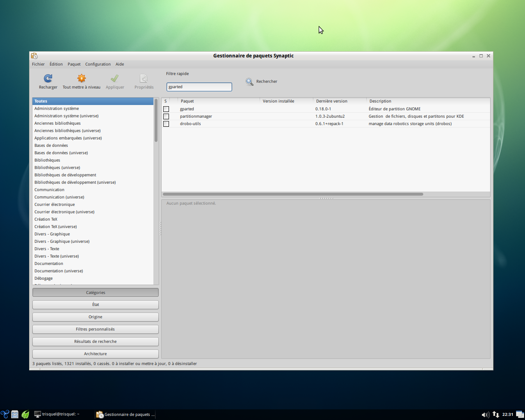Image resolution: width=525 pixels, height=420 pixels.
Task: Click the Rechercher magnifier icon
Action: (249, 82)
